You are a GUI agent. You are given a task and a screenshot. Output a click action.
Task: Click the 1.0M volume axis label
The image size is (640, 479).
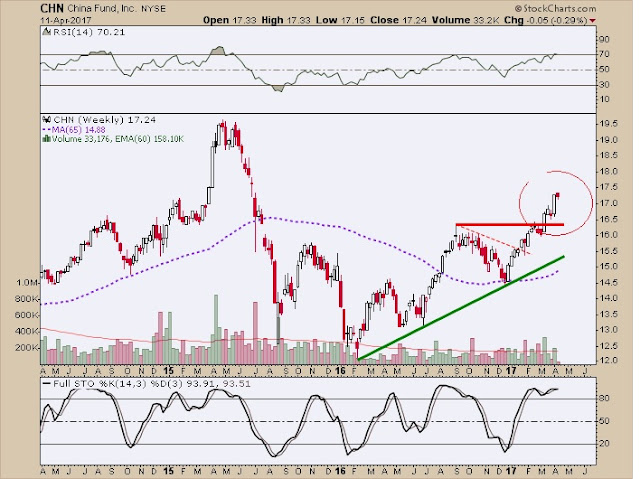pyautogui.click(x=27, y=283)
